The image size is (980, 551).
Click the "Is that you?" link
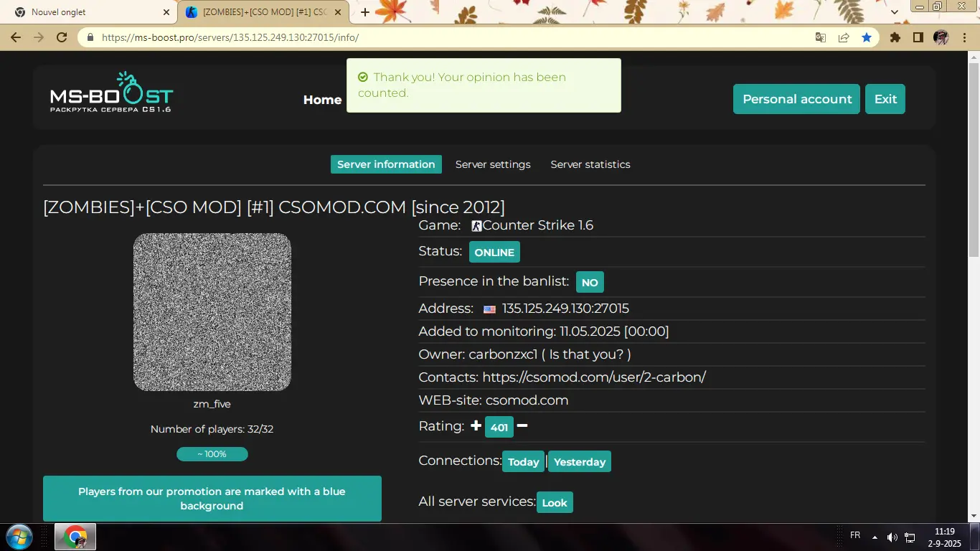click(x=586, y=354)
